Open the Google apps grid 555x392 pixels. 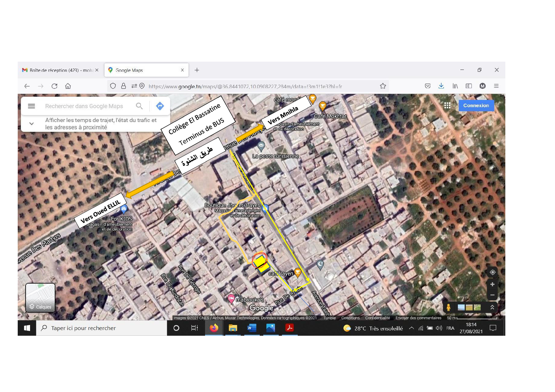coord(447,106)
